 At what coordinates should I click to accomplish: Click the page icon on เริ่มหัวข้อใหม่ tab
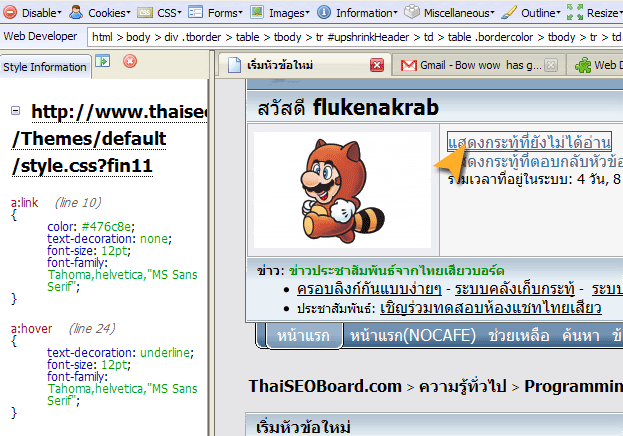(234, 65)
